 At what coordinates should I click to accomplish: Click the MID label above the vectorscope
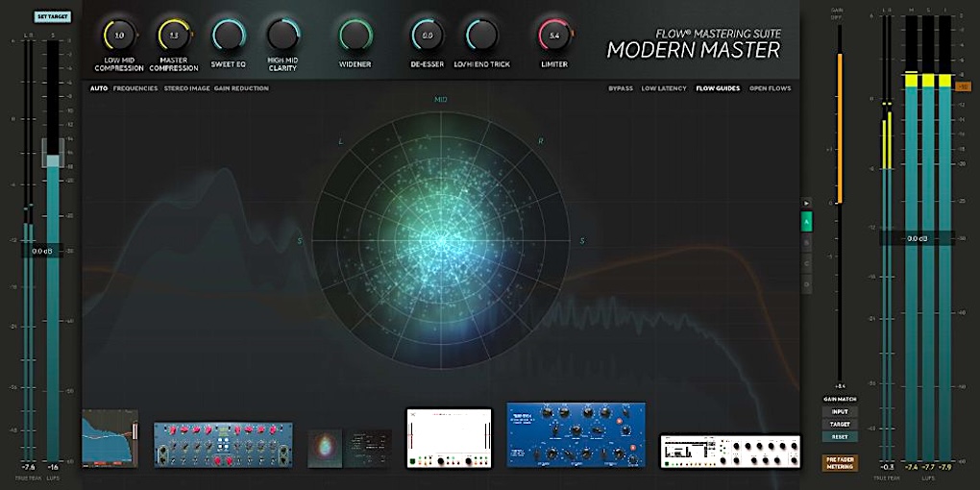tap(441, 100)
